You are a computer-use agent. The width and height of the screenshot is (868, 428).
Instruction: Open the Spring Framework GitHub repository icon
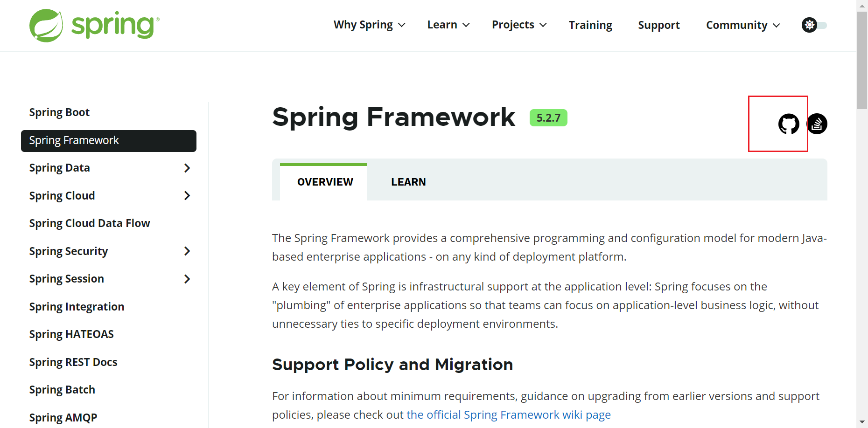tap(789, 124)
